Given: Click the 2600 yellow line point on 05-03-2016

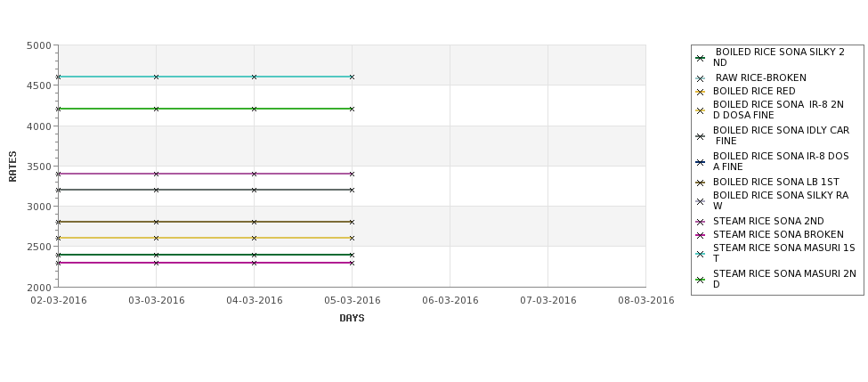Looking at the screenshot, I should pyautogui.click(x=352, y=238).
